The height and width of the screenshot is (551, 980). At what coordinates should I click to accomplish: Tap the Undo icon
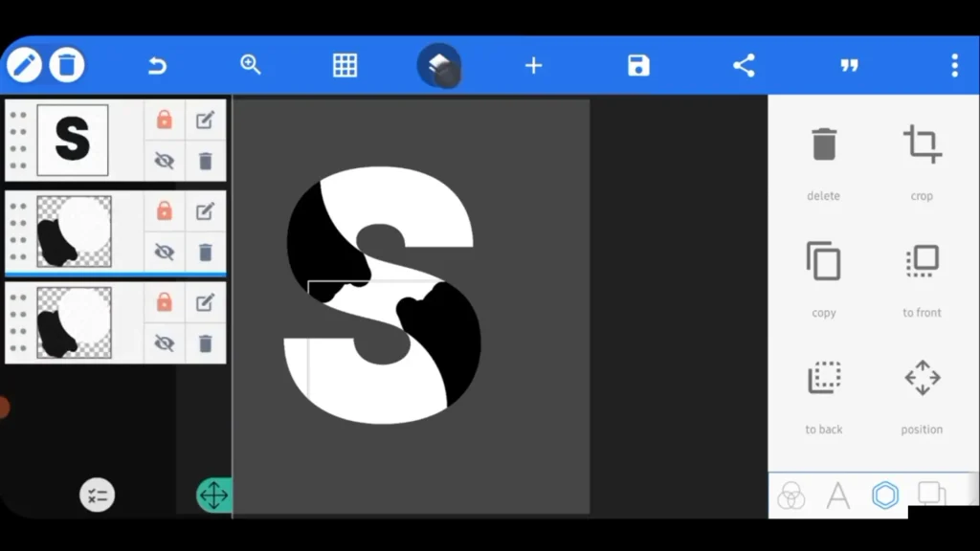click(x=156, y=65)
